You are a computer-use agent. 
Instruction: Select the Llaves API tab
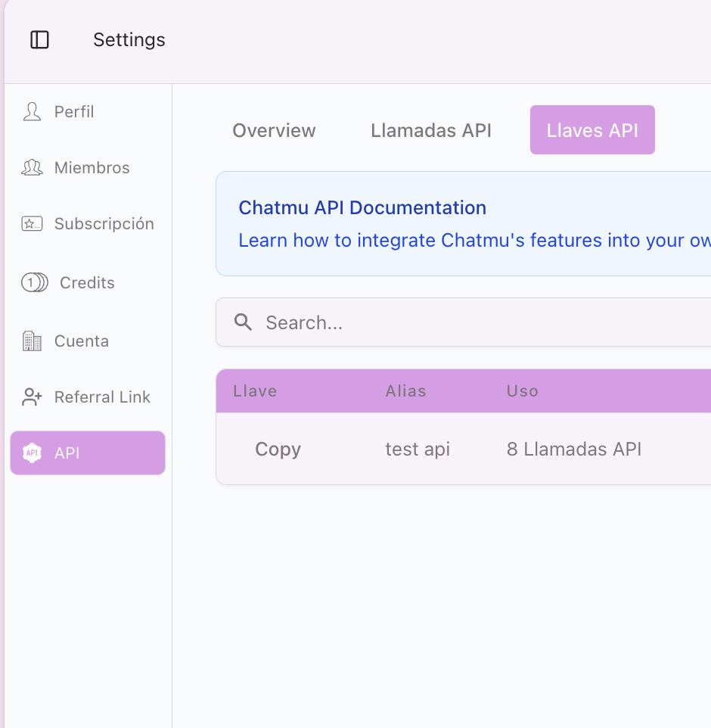pos(591,130)
